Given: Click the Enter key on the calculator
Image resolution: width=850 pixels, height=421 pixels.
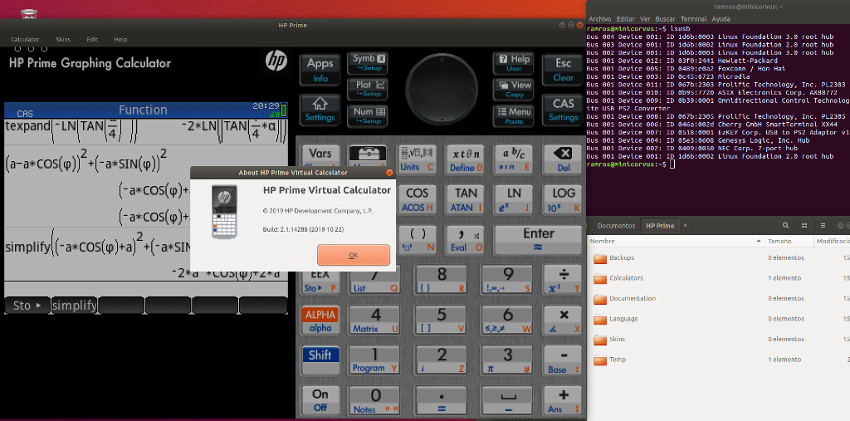Looking at the screenshot, I should click(x=538, y=240).
